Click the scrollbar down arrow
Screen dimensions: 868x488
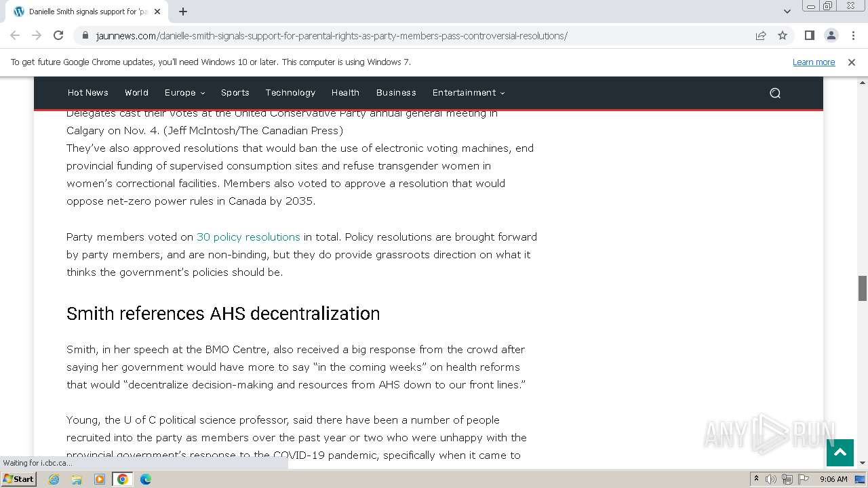pyautogui.click(x=863, y=462)
